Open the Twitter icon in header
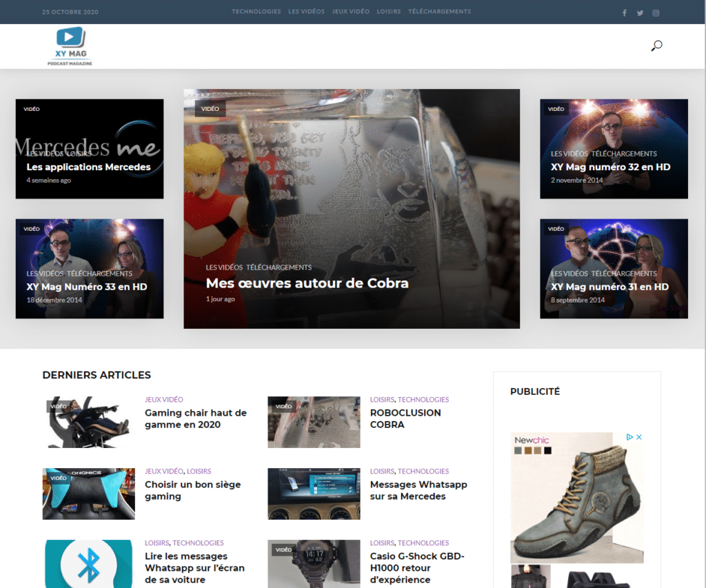 tap(640, 13)
